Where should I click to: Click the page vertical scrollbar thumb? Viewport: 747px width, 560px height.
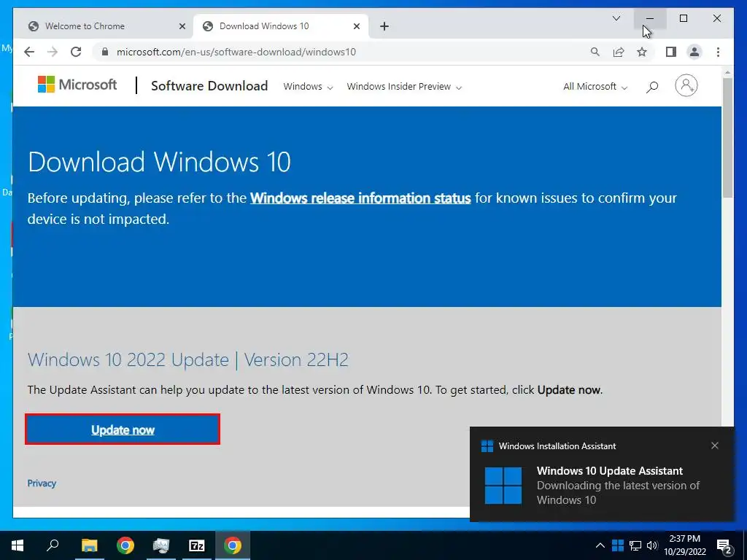(x=727, y=137)
